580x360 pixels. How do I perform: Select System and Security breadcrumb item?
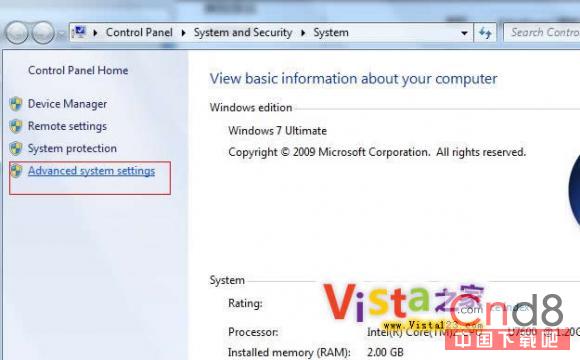(x=243, y=33)
